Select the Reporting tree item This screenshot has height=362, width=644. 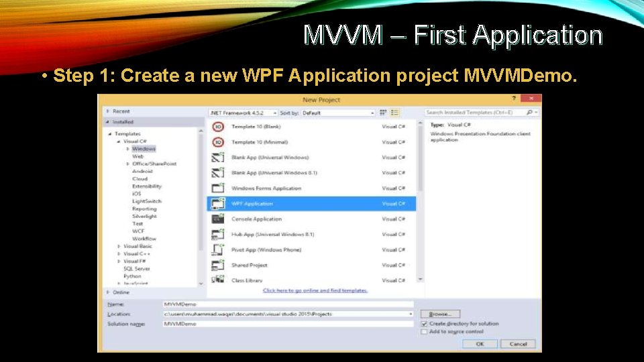[144, 208]
